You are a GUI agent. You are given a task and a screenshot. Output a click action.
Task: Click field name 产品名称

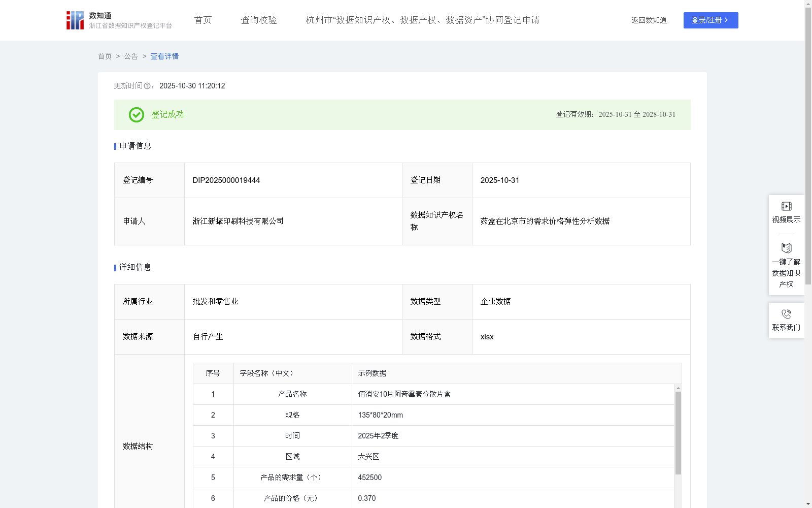point(292,394)
